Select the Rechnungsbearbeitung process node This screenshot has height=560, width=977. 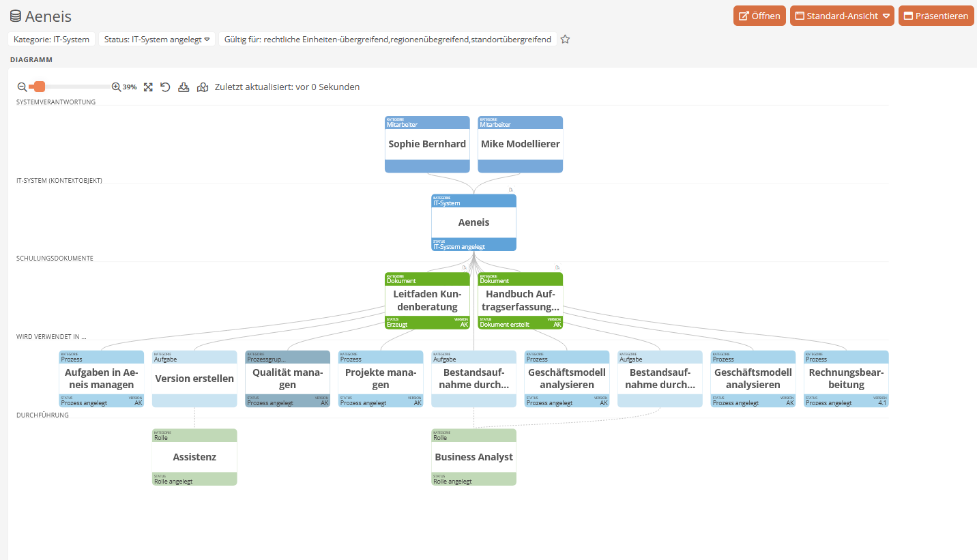pos(846,379)
